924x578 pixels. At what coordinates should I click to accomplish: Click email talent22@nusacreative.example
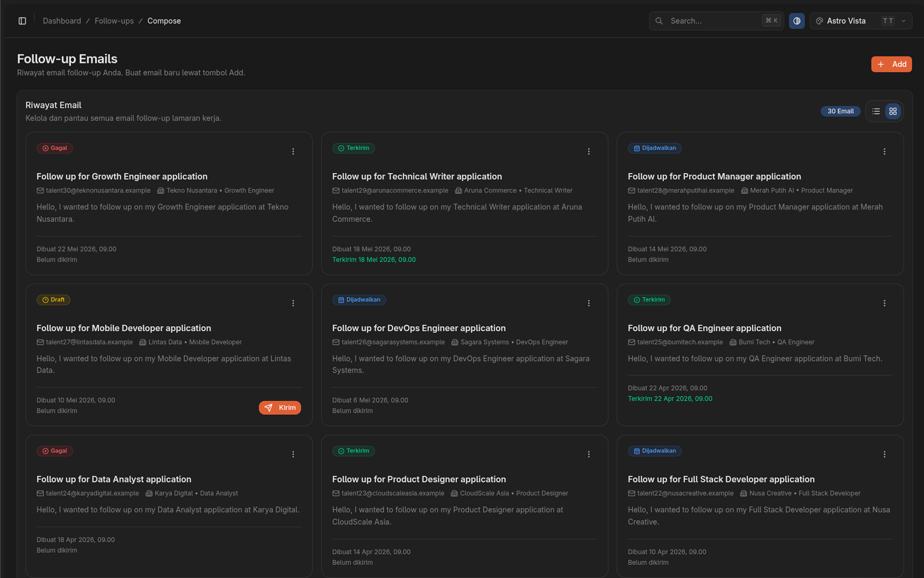point(685,493)
